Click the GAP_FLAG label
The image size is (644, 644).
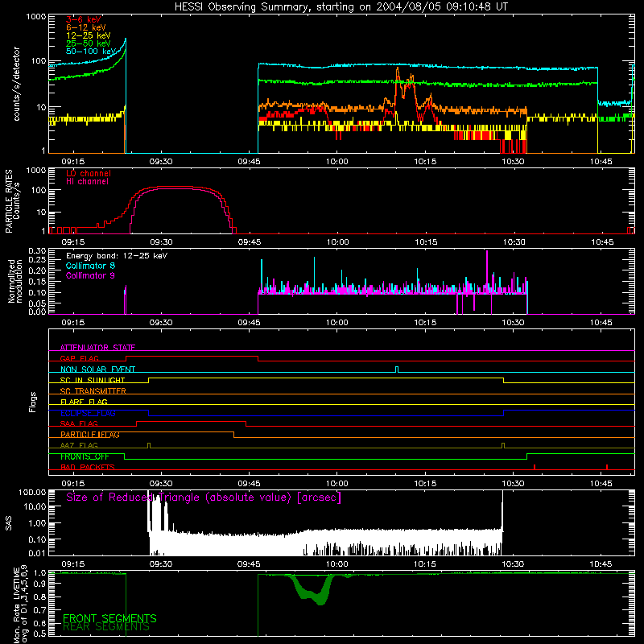[x=79, y=358]
